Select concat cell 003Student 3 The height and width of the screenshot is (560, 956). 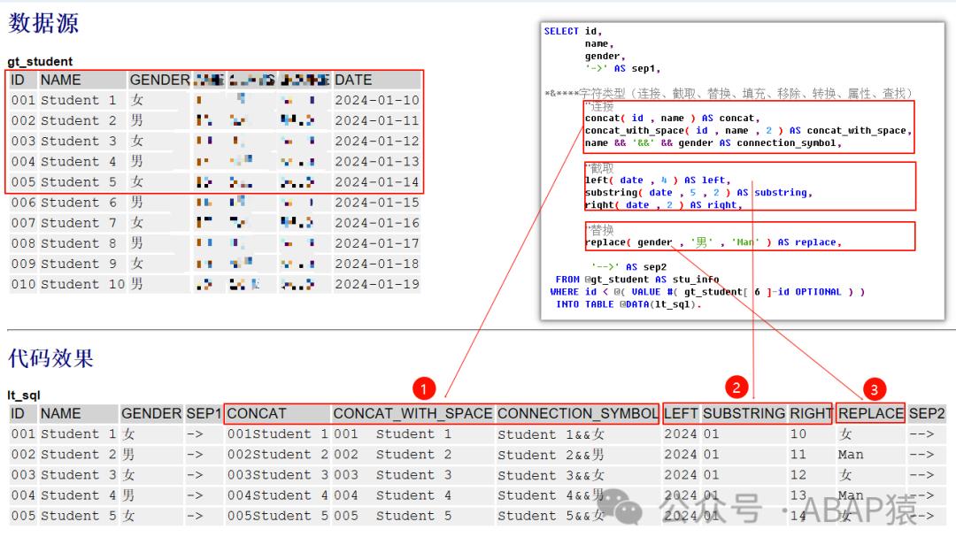(x=277, y=475)
